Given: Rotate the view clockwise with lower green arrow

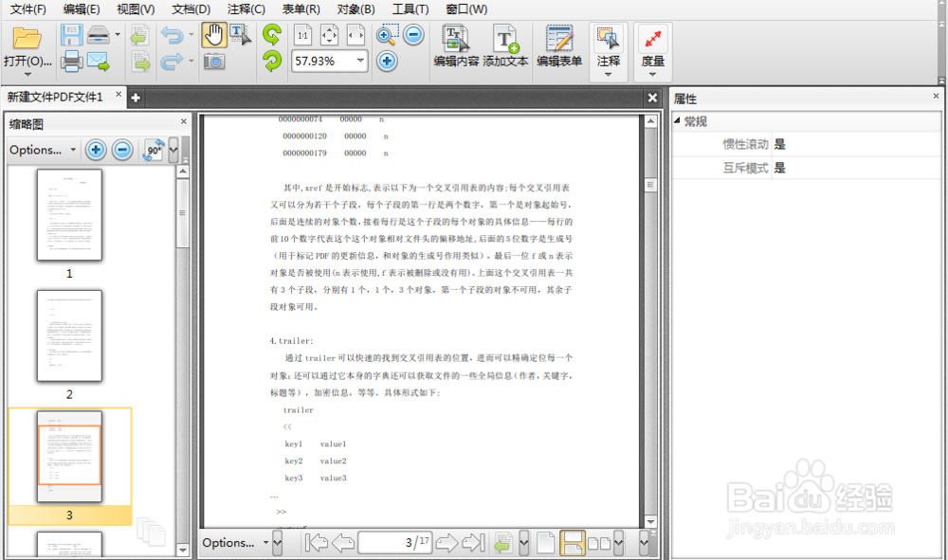Looking at the screenshot, I should tap(272, 61).
